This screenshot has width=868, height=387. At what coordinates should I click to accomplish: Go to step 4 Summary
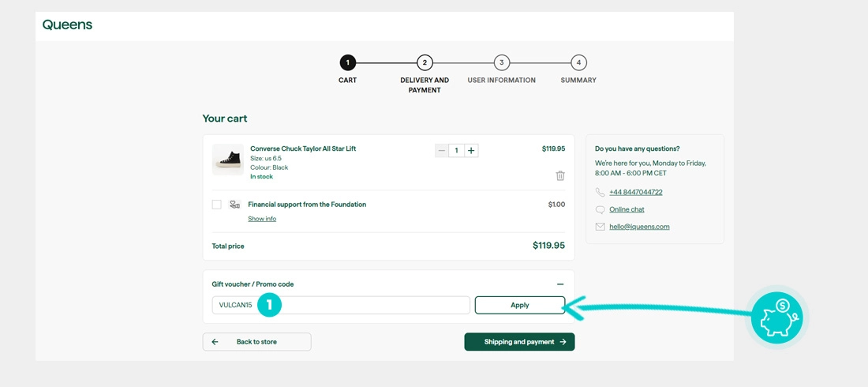pos(578,62)
